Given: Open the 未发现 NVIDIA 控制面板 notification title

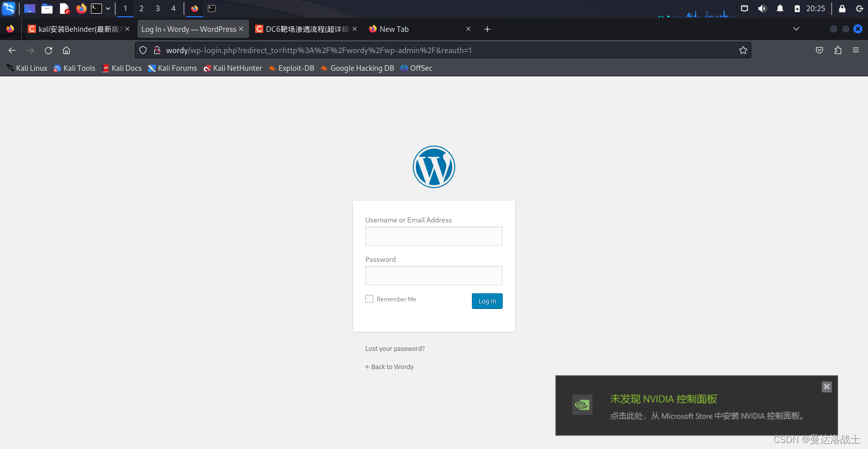Looking at the screenshot, I should 663,399.
